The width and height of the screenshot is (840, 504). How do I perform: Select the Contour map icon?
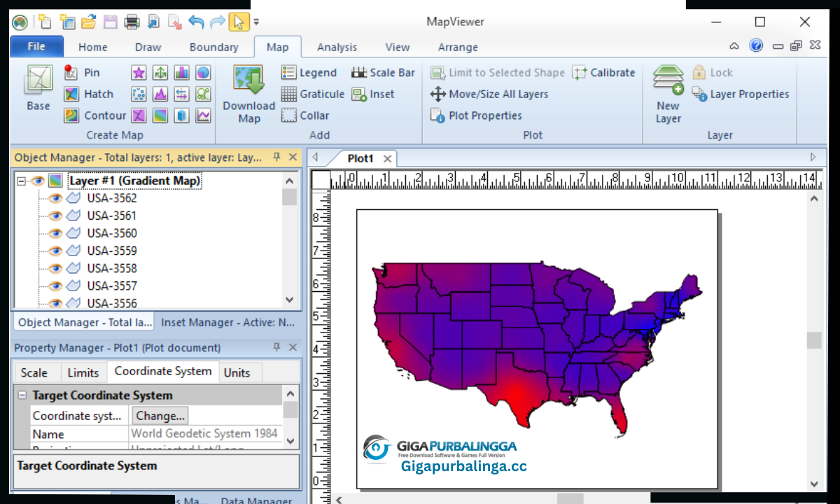click(x=71, y=115)
